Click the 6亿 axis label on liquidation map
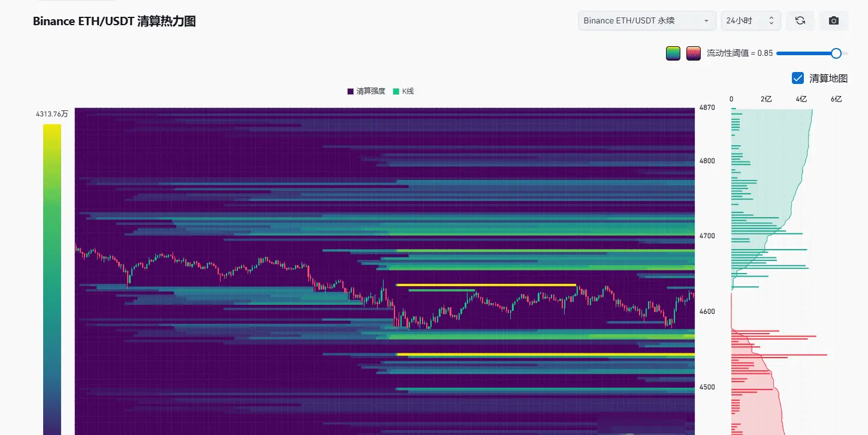 point(836,99)
